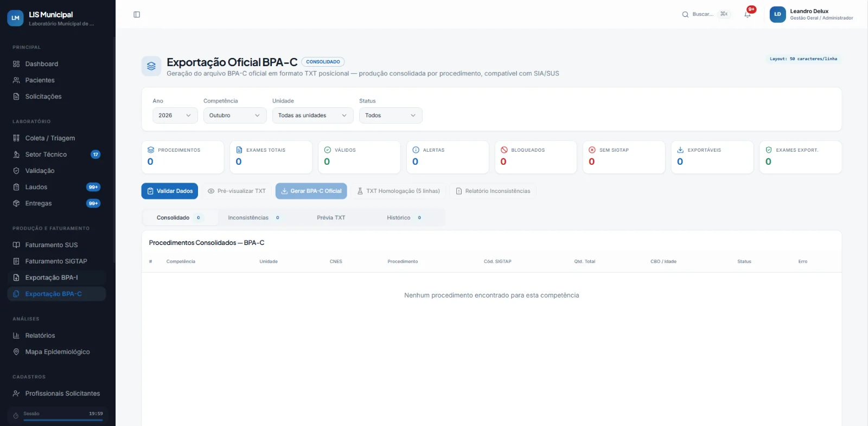The width and height of the screenshot is (868, 426).
Task: Click the Validar Dados button
Action: coord(170,191)
